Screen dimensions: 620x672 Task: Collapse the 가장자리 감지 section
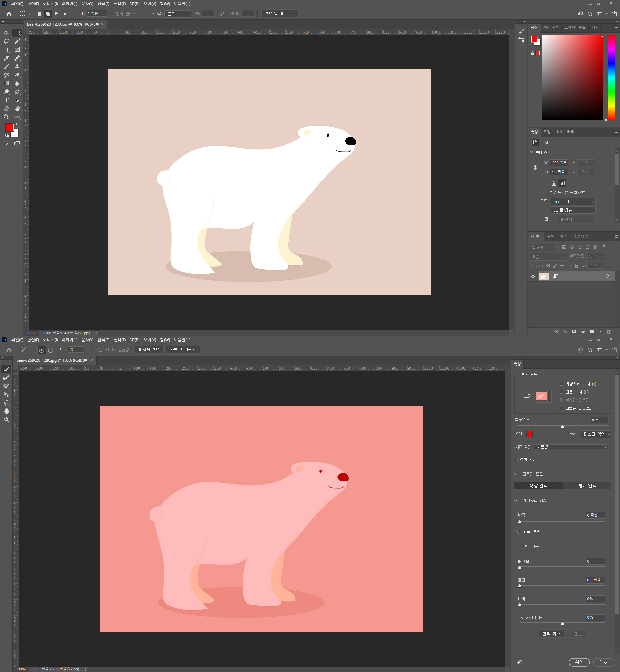[x=516, y=500]
